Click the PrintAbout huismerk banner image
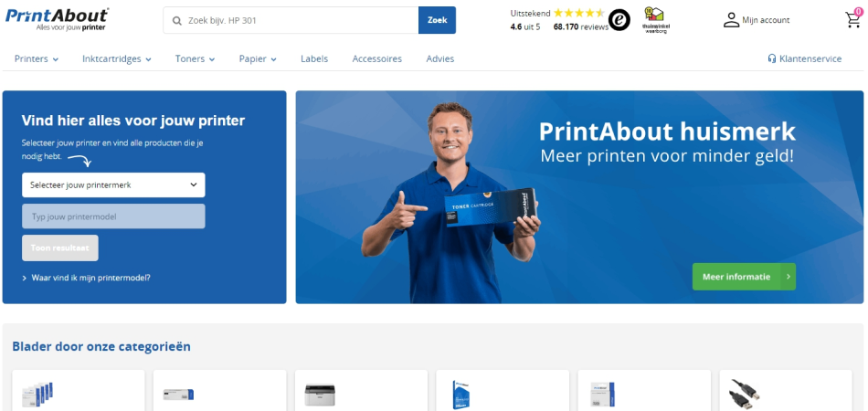The width and height of the screenshot is (868, 411). pos(579,197)
